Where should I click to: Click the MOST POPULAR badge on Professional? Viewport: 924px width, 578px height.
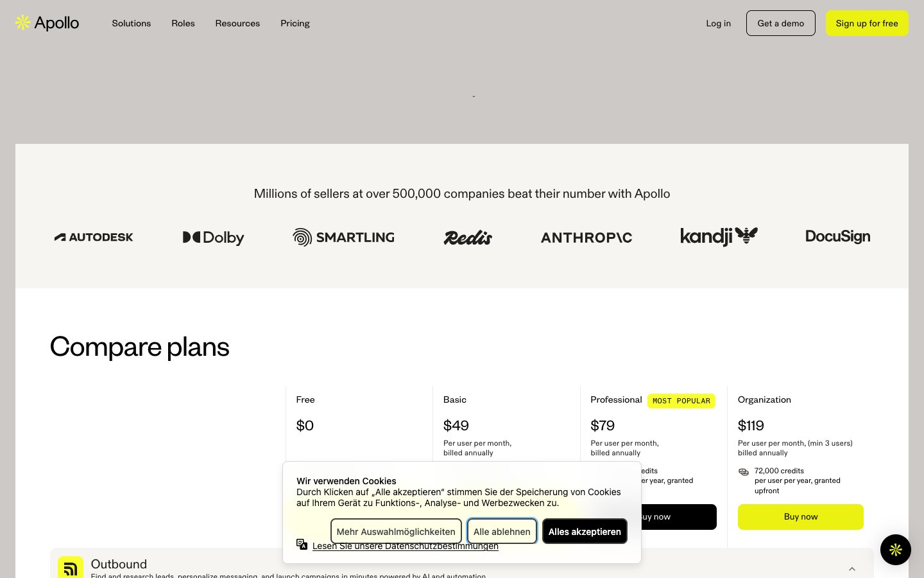[681, 401]
